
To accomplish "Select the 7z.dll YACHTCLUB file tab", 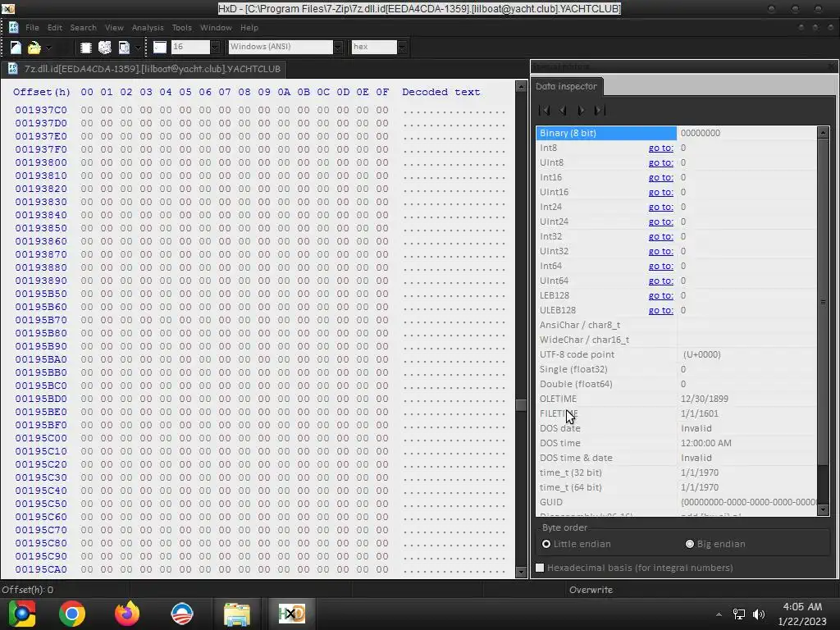I will coord(144,69).
